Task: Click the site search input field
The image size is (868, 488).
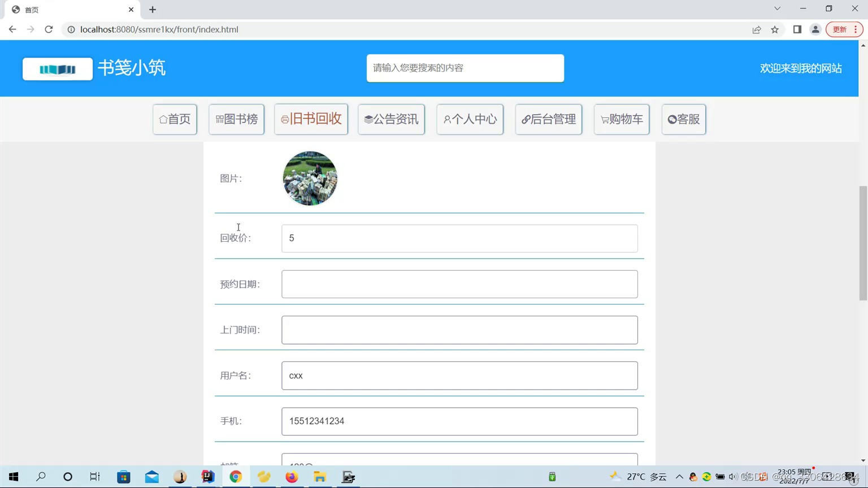Action: (465, 68)
